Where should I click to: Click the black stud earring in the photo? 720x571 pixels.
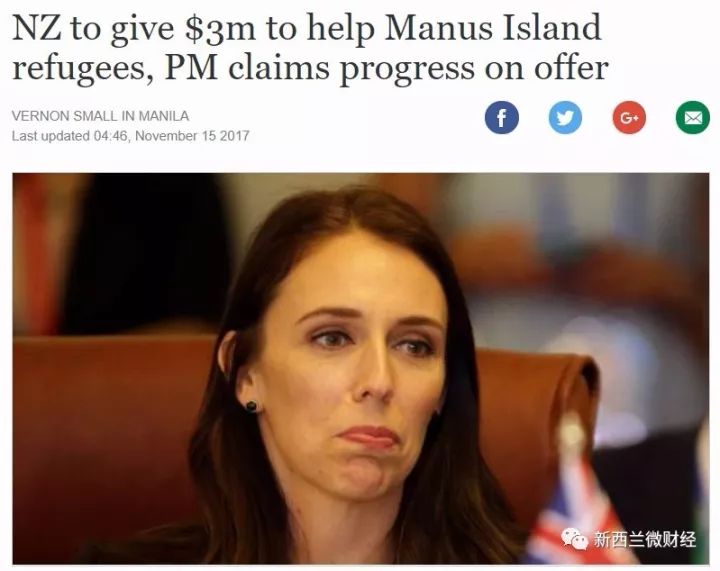pos(252,406)
